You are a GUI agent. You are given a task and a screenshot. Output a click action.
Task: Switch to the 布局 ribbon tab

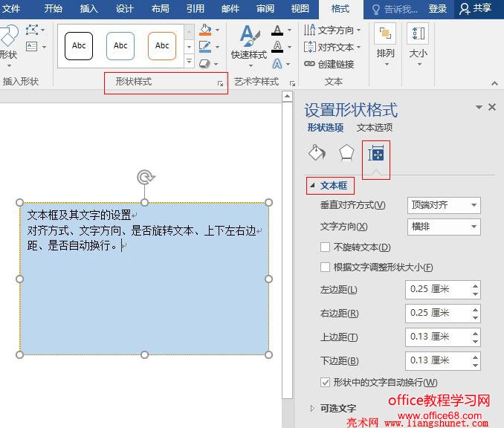160,9
